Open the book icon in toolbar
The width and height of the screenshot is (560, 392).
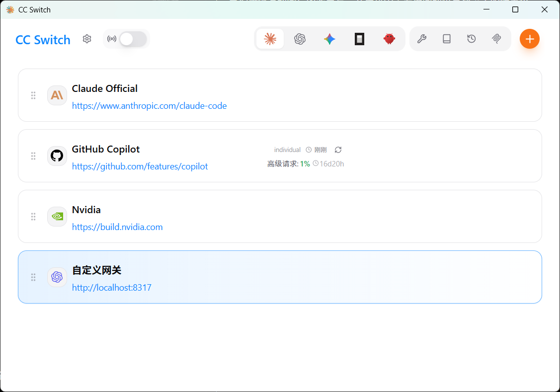click(x=447, y=39)
